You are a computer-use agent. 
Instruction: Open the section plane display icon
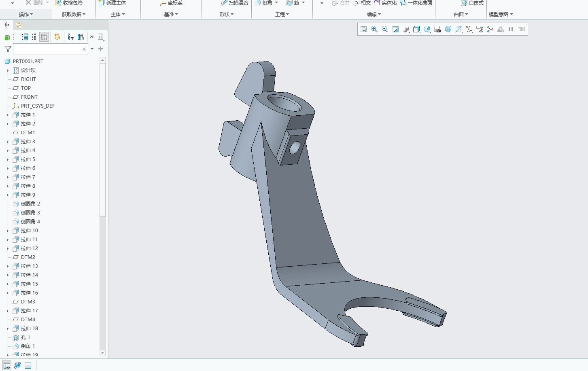pyautogui.click(x=459, y=29)
